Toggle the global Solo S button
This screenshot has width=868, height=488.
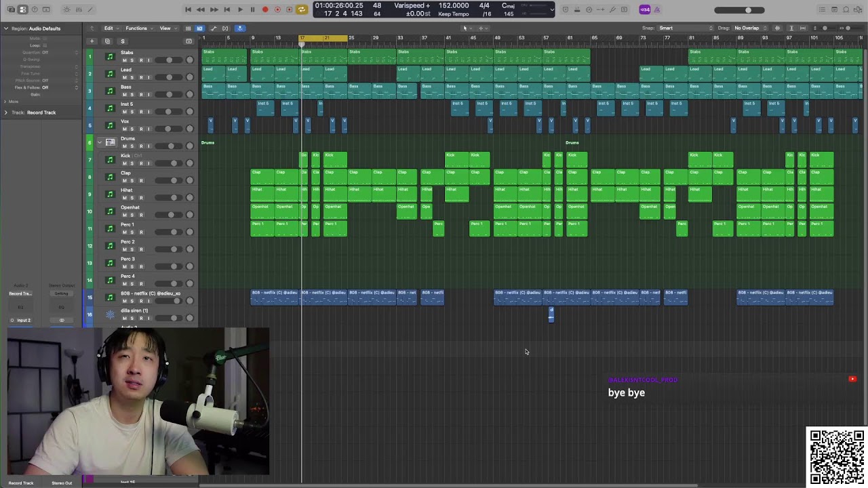[123, 41]
